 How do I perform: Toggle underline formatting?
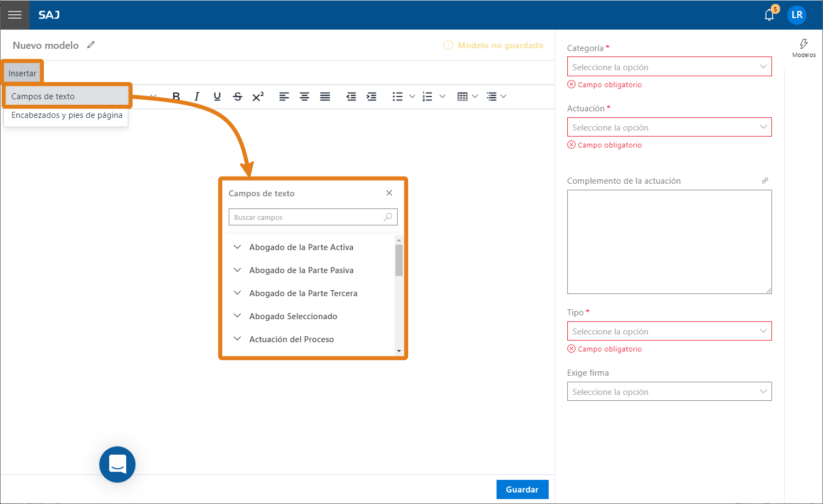coord(217,97)
